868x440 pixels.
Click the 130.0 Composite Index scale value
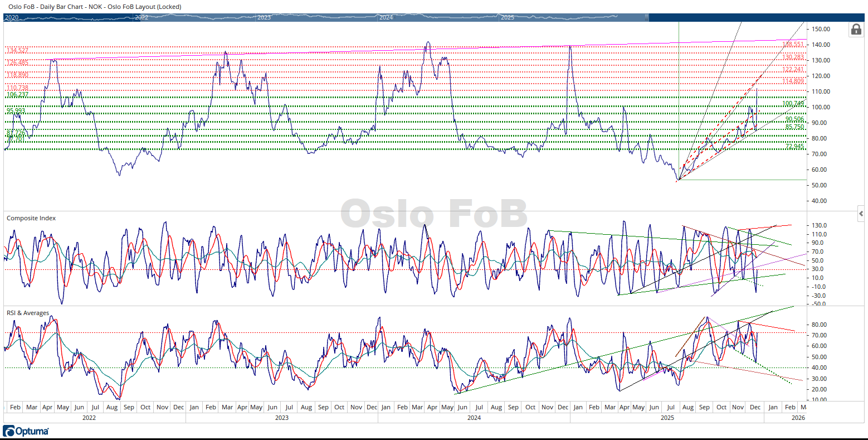coord(819,225)
